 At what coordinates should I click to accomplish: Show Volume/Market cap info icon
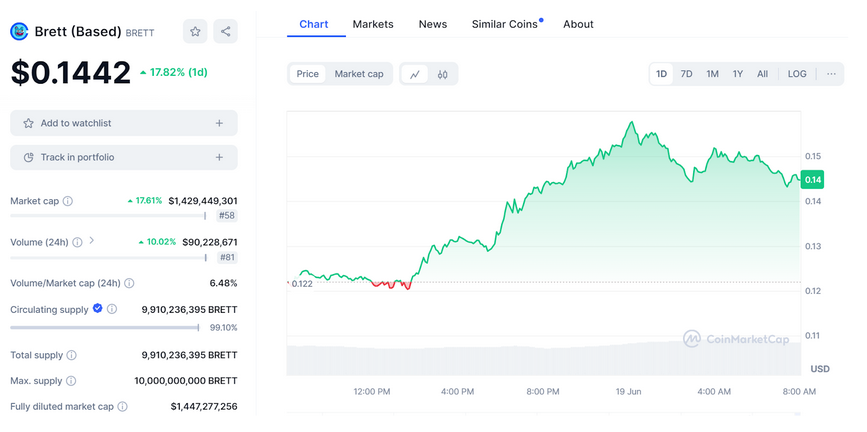(x=129, y=283)
